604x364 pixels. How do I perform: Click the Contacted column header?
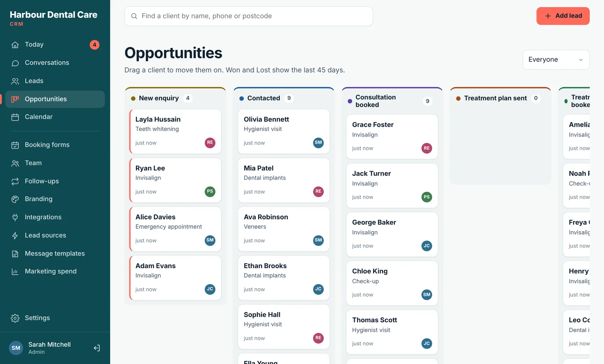point(284,98)
